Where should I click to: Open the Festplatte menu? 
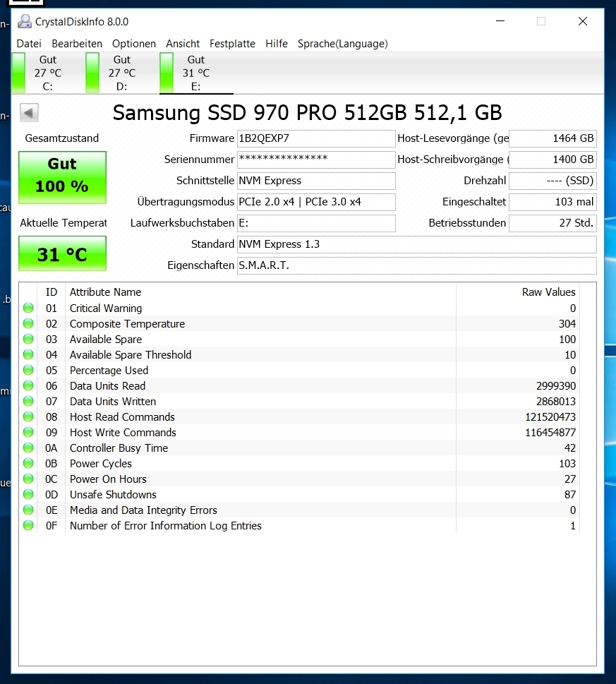click(232, 44)
